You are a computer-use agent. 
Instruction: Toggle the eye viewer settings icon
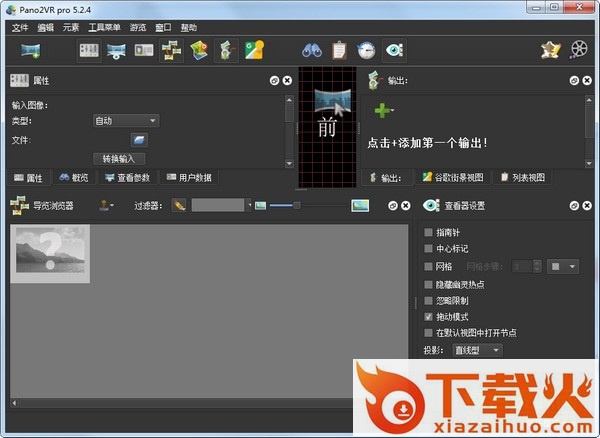click(x=395, y=50)
